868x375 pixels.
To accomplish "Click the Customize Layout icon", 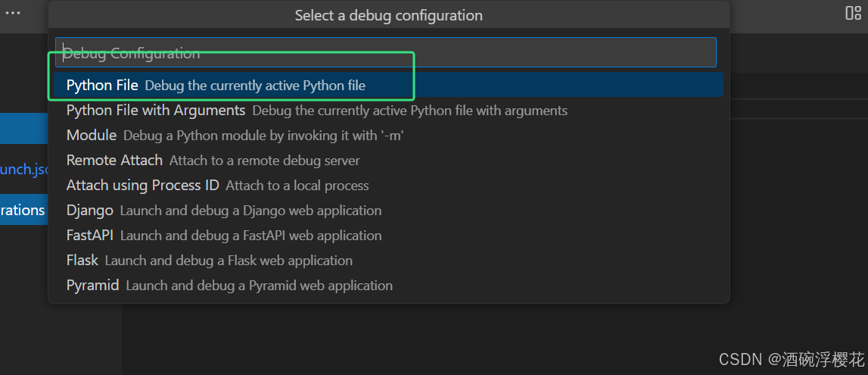I will (853, 13).
